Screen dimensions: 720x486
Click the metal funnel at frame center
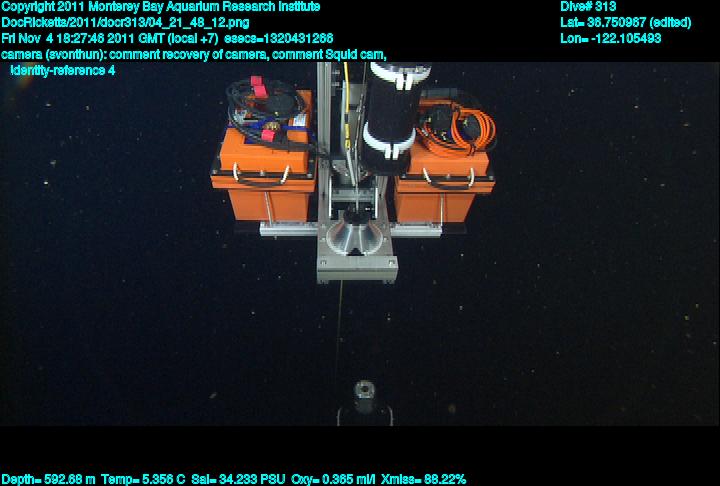(355, 242)
